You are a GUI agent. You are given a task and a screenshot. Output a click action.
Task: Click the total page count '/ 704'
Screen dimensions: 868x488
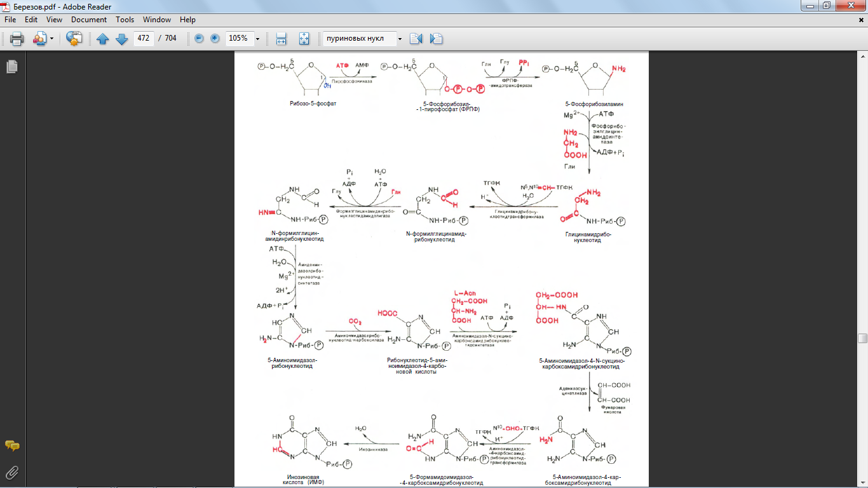point(168,38)
